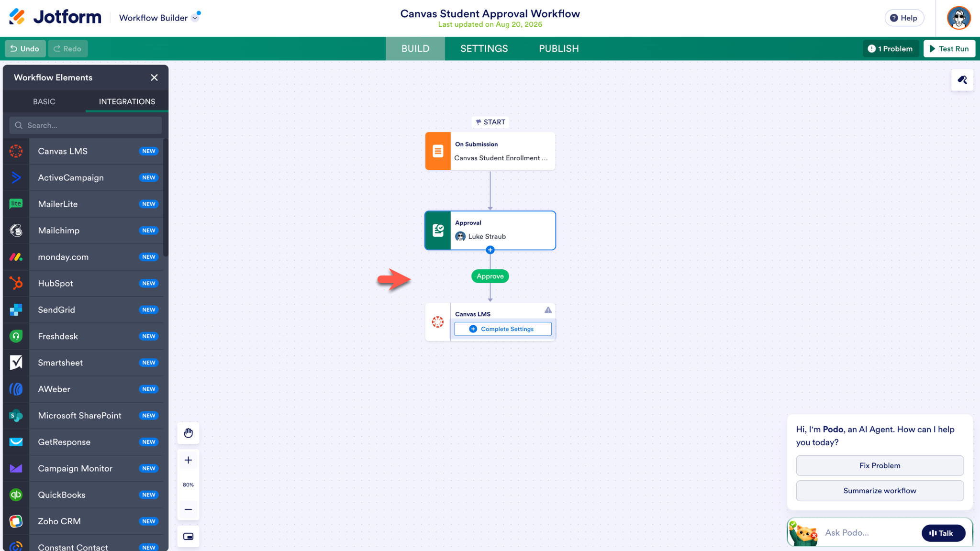980x551 pixels.
Task: Select the MailerLite integration icon
Action: (x=16, y=204)
